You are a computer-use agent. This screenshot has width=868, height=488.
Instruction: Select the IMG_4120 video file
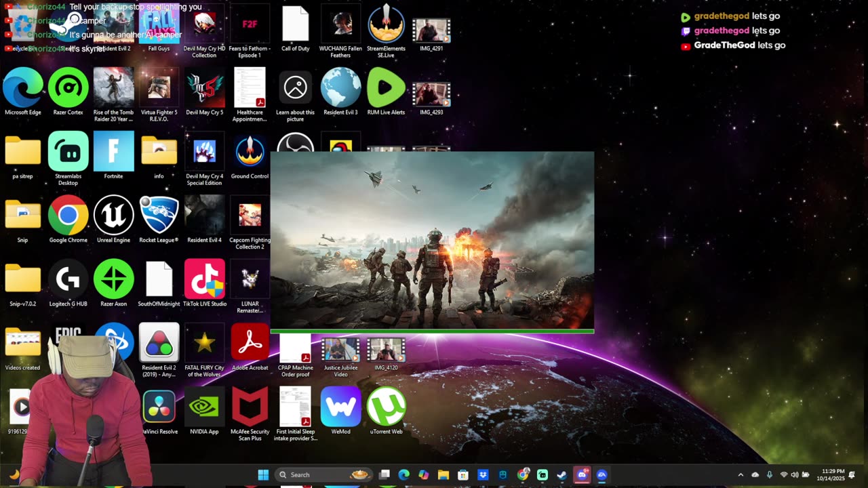point(386,354)
